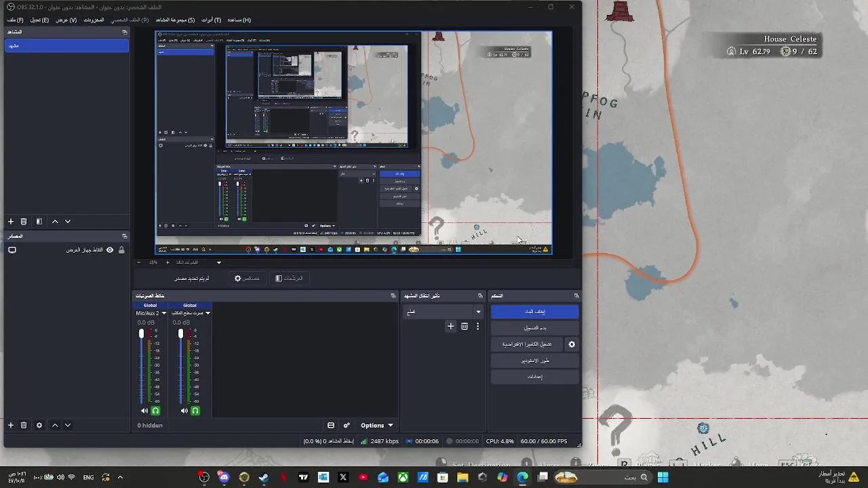Remove selected scene with Scenes panel trash icon
The width and height of the screenshot is (868, 488).
(x=24, y=222)
